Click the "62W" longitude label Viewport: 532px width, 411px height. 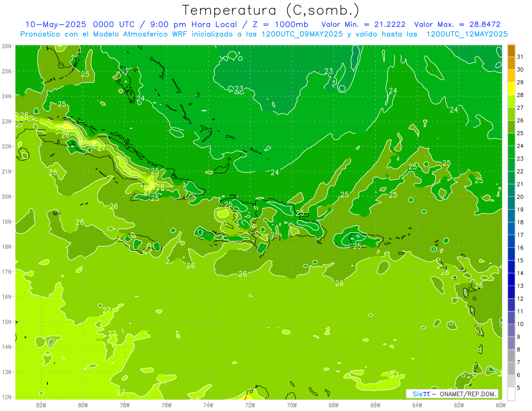(459, 404)
